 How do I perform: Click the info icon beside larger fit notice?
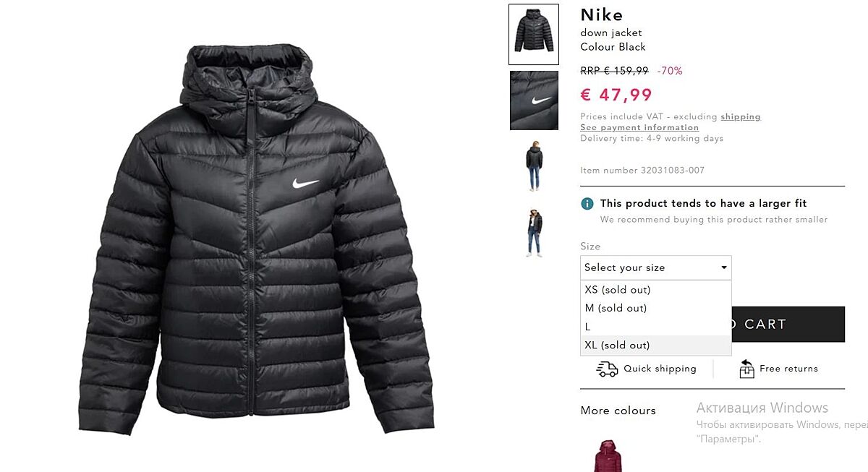[x=587, y=204]
